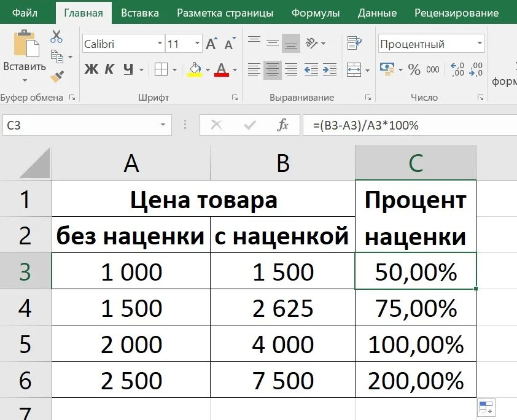Click the Paste clipboard icon
The width and height of the screenshot is (517, 420).
point(26,43)
